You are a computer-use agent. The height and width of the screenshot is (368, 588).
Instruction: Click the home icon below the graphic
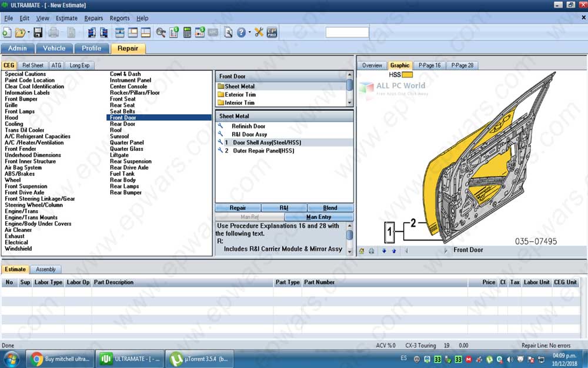click(x=362, y=251)
